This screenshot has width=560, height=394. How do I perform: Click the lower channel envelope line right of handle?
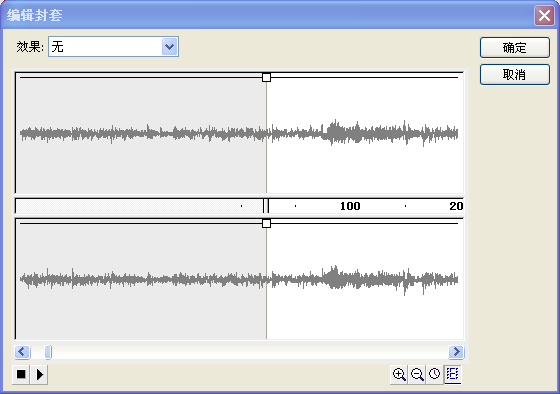pos(364,224)
